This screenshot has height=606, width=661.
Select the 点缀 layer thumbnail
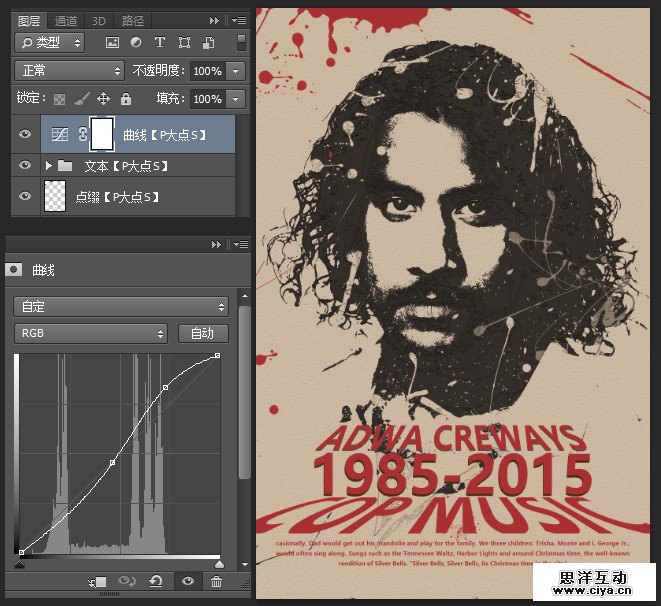coord(55,196)
